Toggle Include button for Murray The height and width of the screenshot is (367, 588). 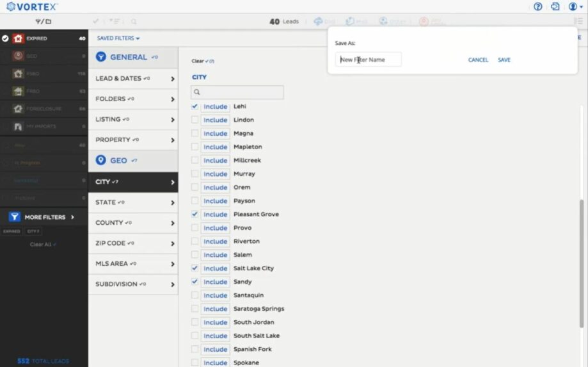click(215, 174)
